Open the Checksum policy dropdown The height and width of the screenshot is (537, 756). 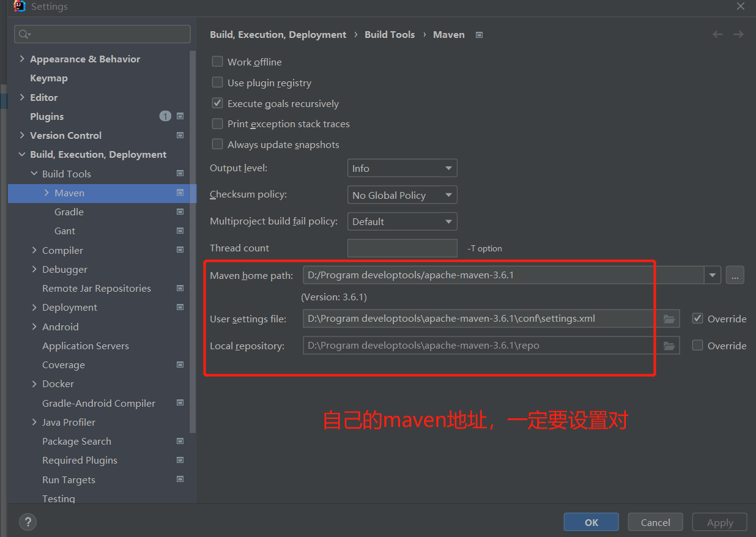(402, 195)
